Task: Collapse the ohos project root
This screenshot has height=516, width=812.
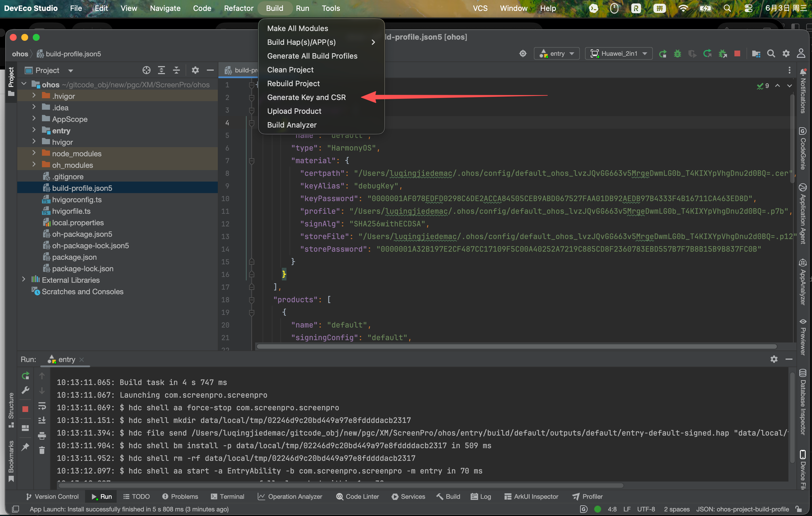Action: (24, 84)
